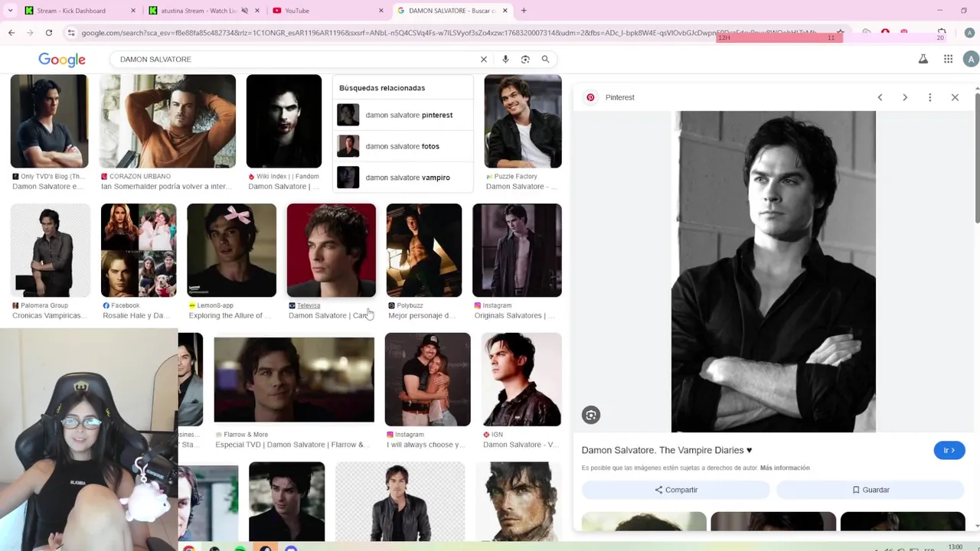This screenshot has height=551, width=980.
Task: Open related search damon salvatore fotos
Action: tap(403, 146)
